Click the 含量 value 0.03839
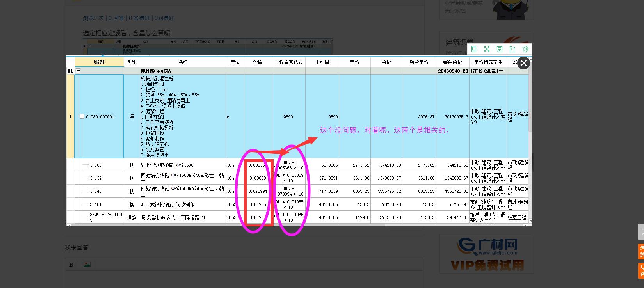 click(258, 178)
